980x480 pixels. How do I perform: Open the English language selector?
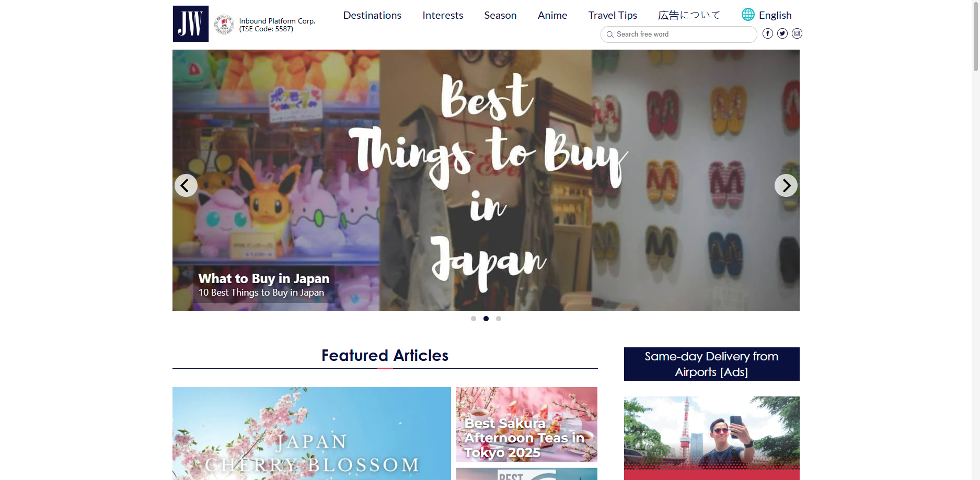(775, 15)
